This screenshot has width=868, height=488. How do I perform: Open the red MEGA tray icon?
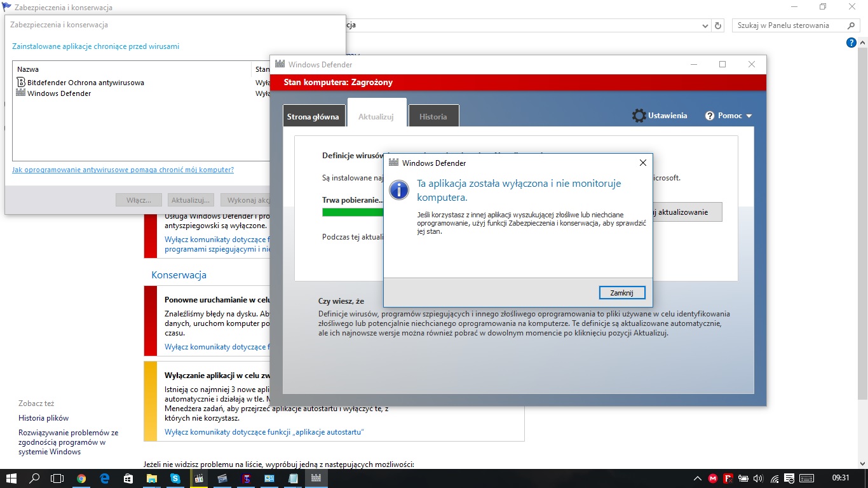pyautogui.click(x=714, y=478)
